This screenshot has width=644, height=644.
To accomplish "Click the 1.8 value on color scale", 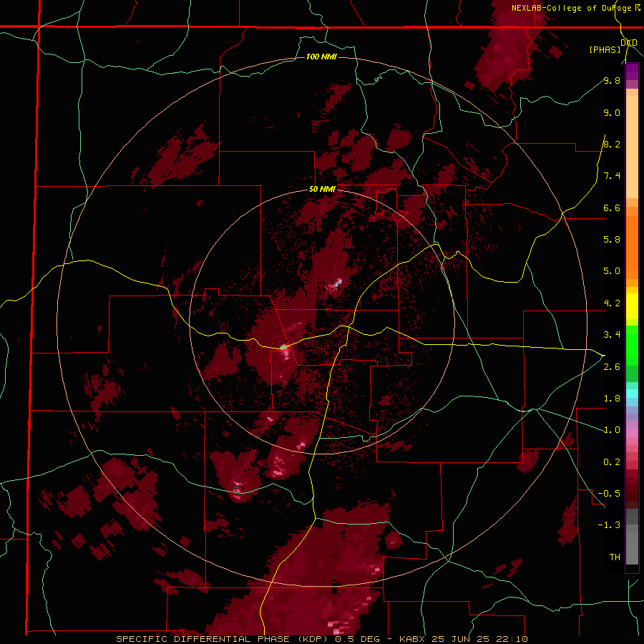I will pyautogui.click(x=612, y=399).
